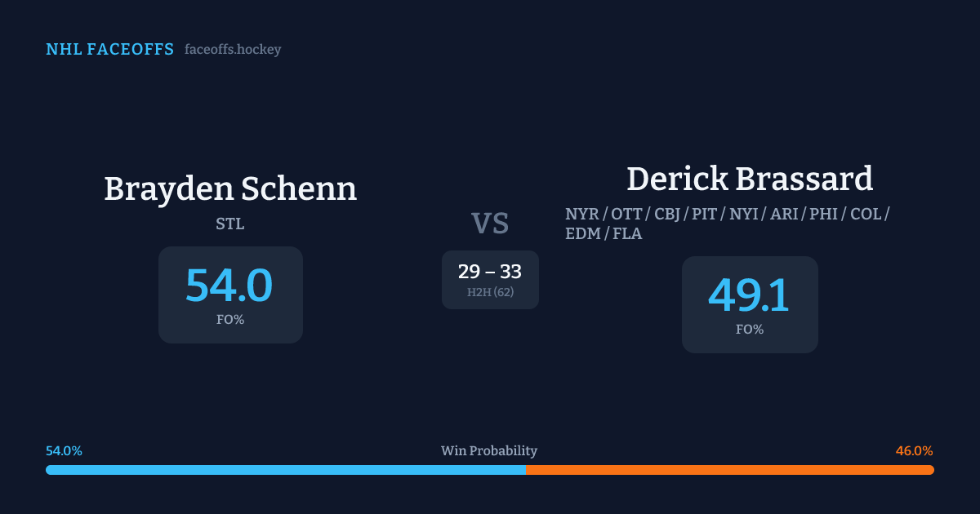
Task: Click the orange 46.0% win probability value
Action: pos(914,451)
